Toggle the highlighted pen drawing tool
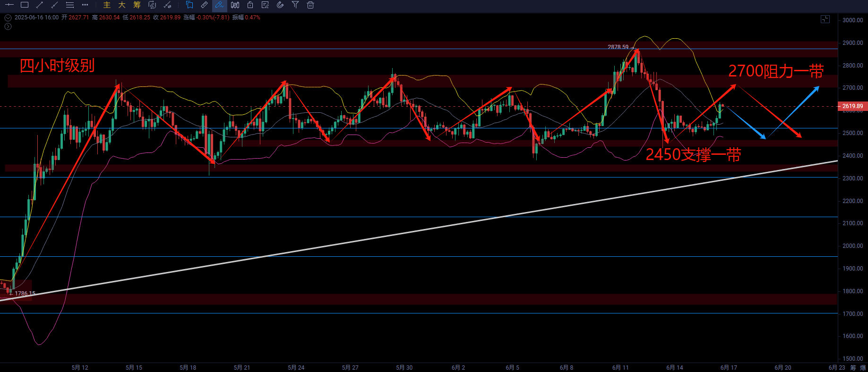Viewport: 868px width, 372px height. click(x=219, y=5)
